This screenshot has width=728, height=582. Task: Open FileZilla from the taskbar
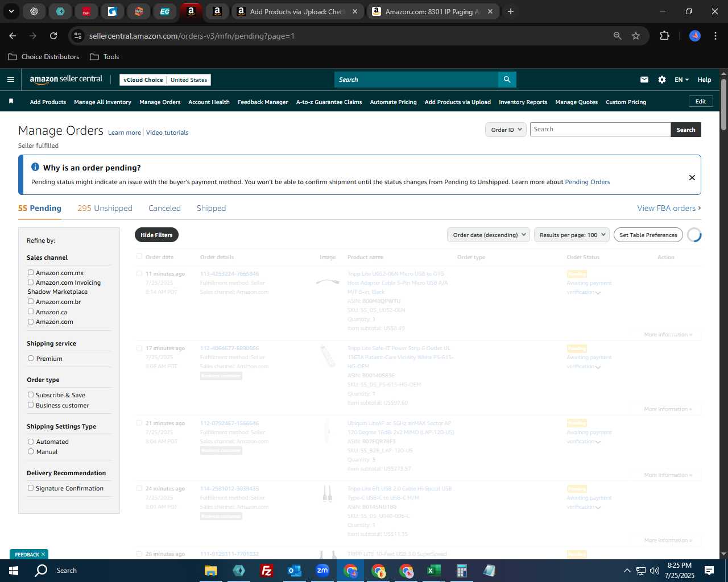coord(266,571)
